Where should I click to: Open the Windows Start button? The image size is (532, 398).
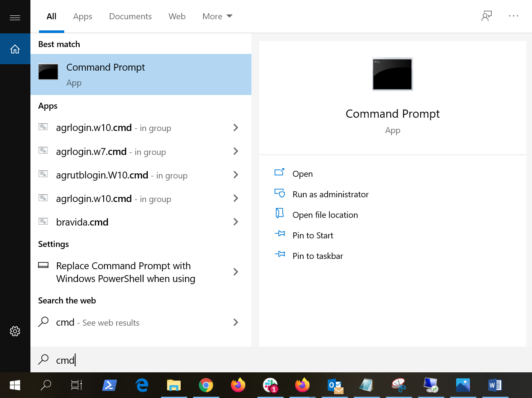coord(15,386)
